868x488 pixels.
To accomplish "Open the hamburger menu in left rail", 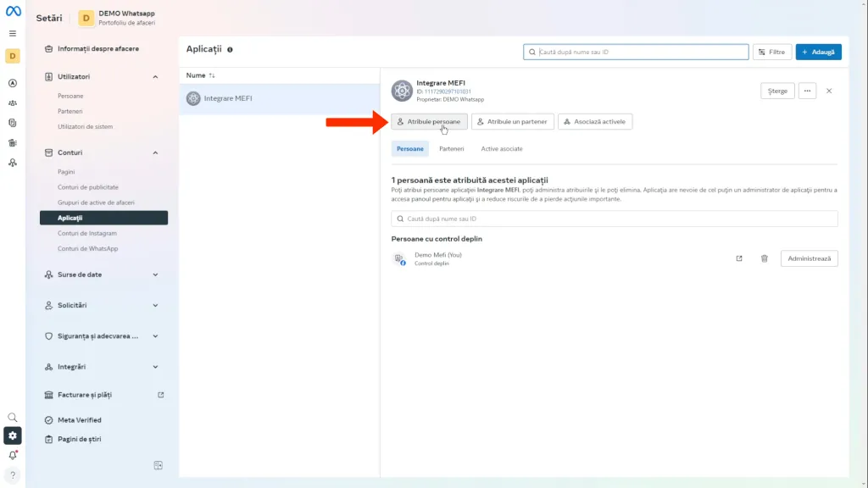I will (12, 33).
